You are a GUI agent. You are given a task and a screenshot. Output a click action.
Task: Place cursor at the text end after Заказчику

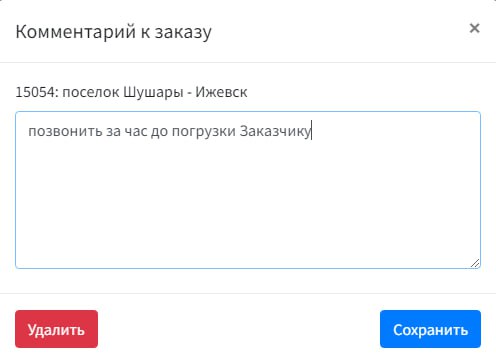pos(311,131)
